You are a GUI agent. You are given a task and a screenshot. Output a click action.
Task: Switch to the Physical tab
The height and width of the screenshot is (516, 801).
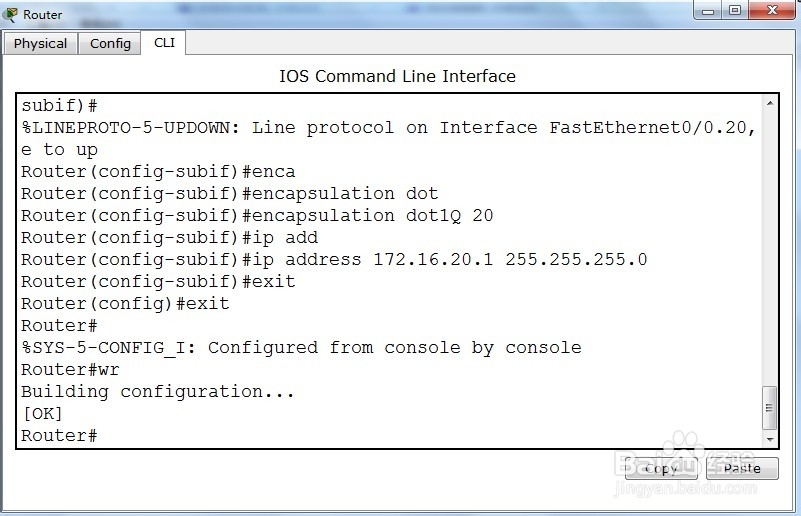[x=40, y=43]
